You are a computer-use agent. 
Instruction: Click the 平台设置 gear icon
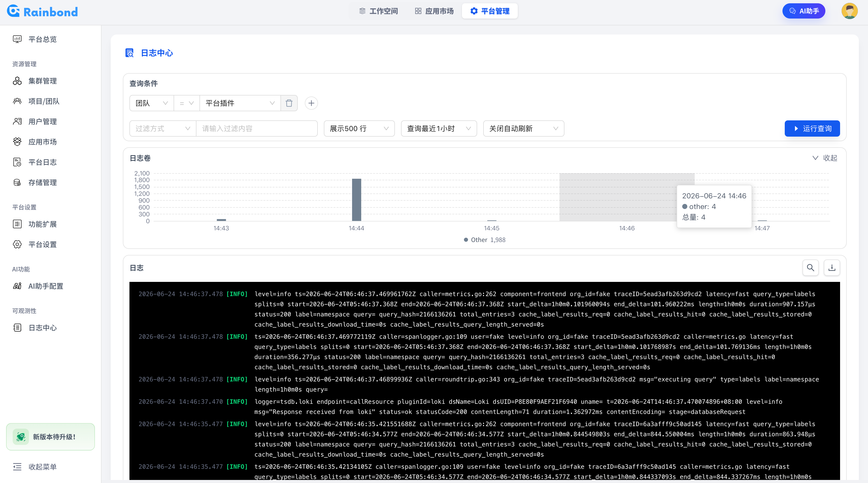pyautogui.click(x=17, y=244)
